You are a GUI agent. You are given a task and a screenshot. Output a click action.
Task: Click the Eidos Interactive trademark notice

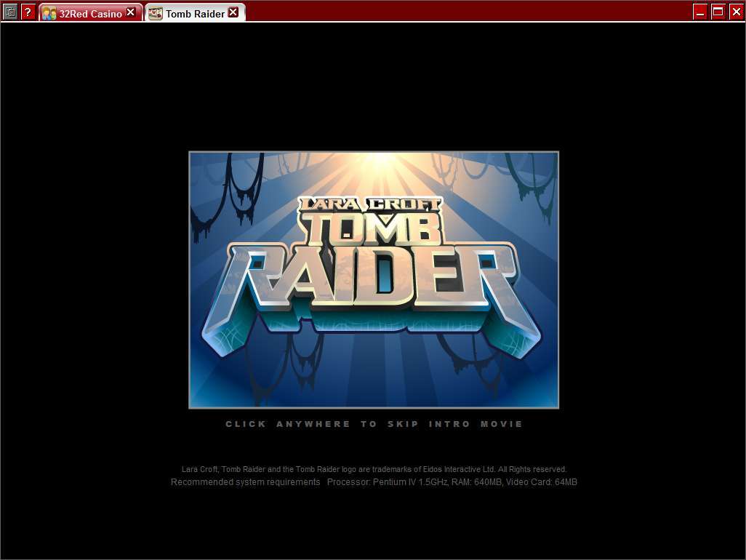(x=374, y=469)
